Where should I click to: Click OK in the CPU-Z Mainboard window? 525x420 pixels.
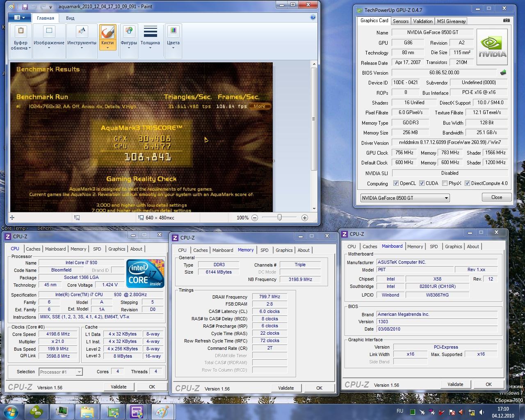coord(488,384)
